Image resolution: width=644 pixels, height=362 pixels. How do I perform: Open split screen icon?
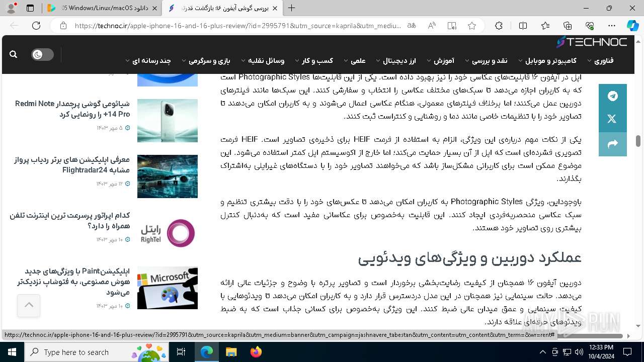click(523, 26)
